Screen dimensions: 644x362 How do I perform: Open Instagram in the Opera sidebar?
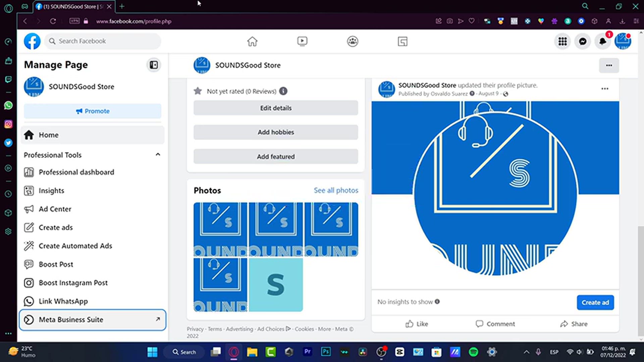click(8, 124)
